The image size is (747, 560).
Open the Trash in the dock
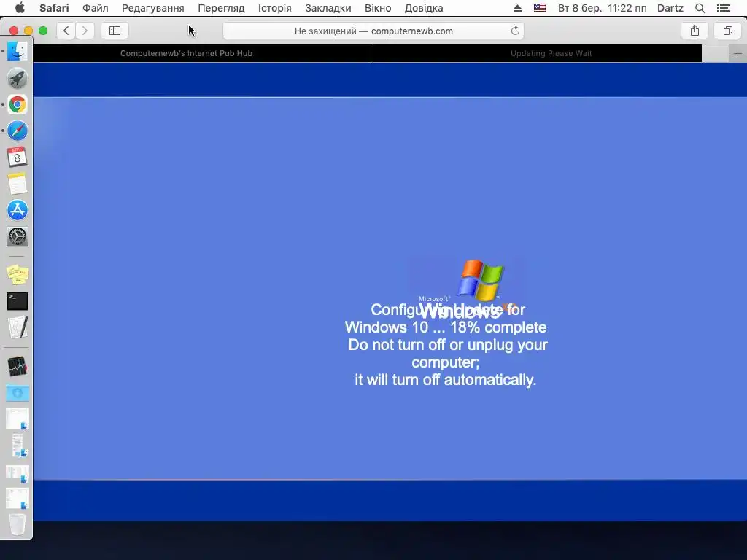[x=18, y=524]
